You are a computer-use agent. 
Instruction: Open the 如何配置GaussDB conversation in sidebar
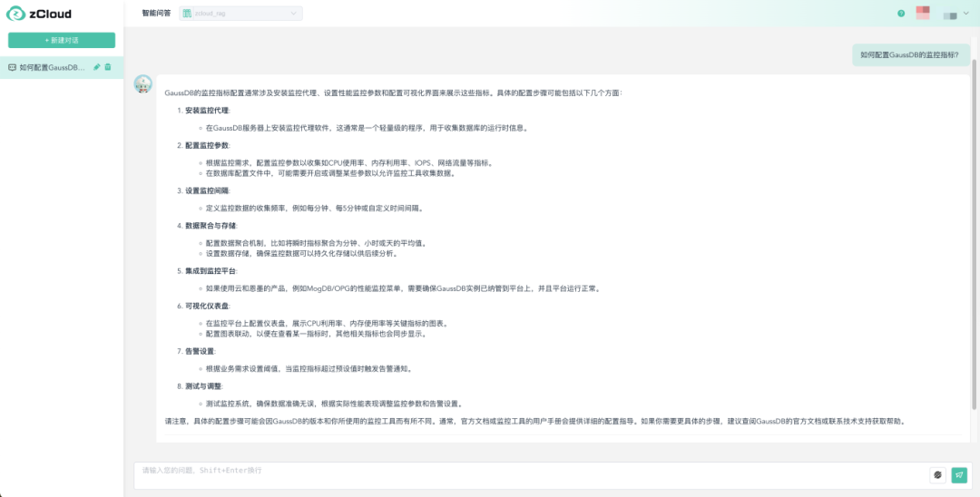[x=62, y=67]
